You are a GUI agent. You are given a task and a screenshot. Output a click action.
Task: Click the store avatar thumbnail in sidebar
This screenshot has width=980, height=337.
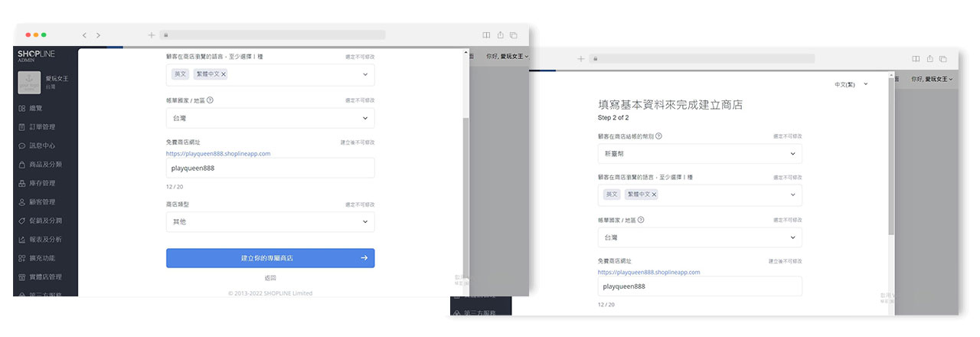pyautogui.click(x=29, y=83)
